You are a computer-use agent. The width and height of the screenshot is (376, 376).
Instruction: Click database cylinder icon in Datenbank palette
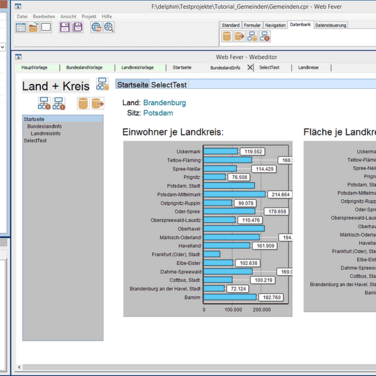point(227,36)
